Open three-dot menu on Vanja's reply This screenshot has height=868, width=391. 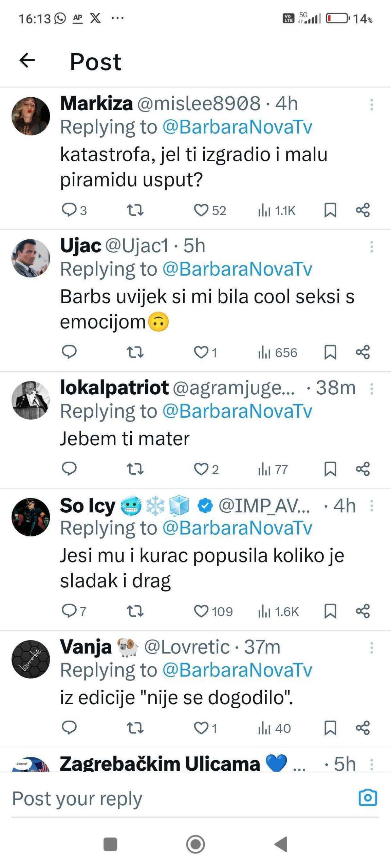click(x=372, y=648)
